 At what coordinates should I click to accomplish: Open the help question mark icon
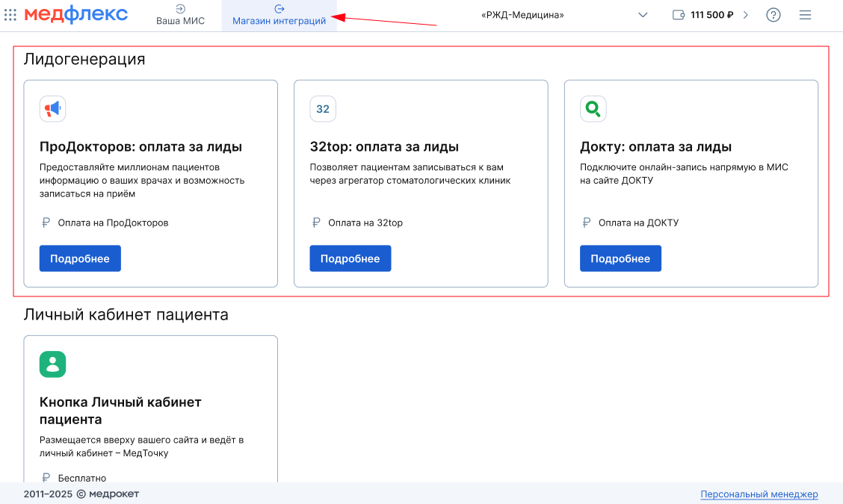click(773, 15)
